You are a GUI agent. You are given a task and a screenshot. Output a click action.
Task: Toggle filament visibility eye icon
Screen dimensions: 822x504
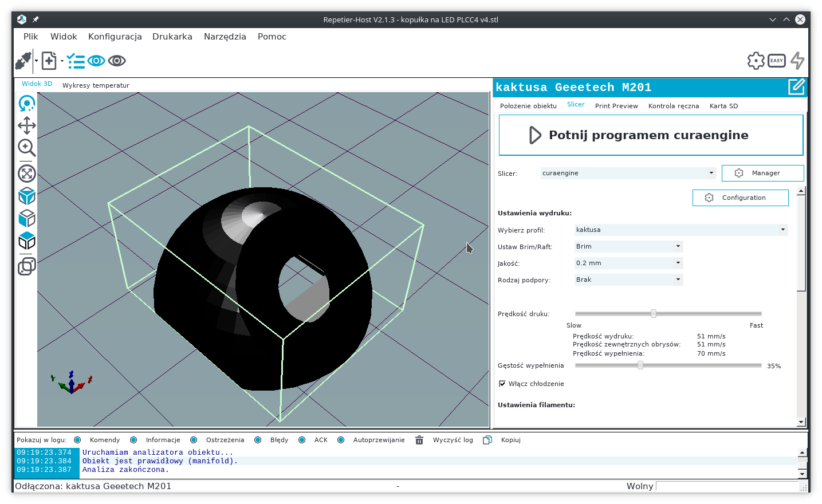[96, 61]
